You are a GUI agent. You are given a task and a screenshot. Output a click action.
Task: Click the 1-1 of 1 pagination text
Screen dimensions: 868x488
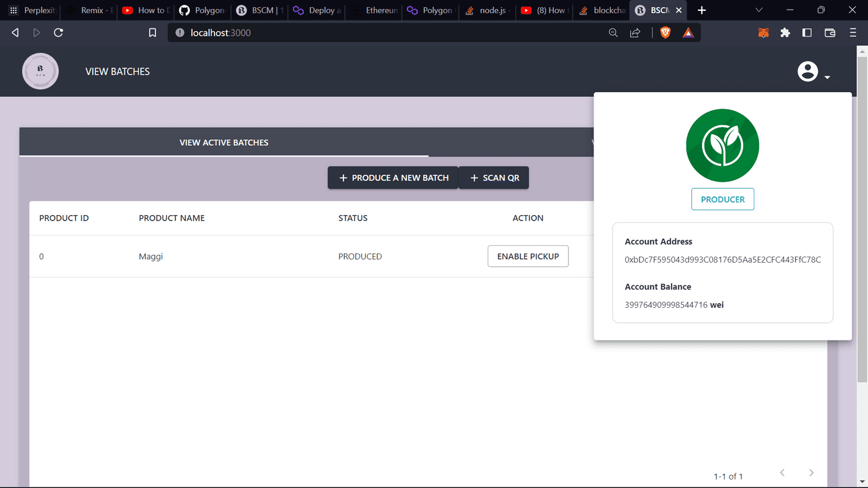(x=728, y=477)
